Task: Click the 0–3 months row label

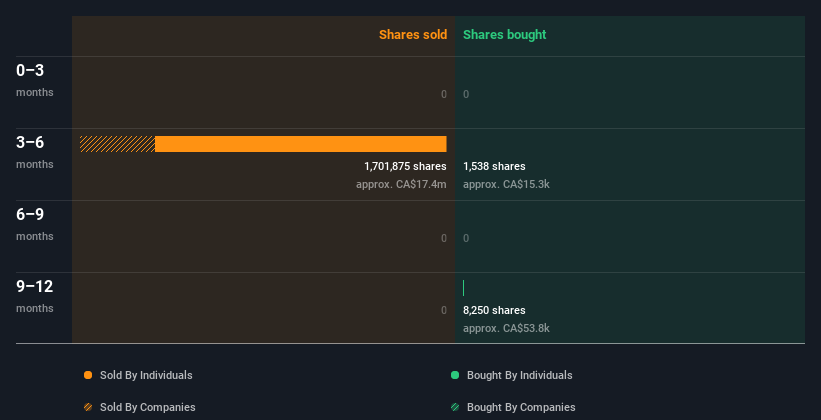Action: (x=35, y=80)
